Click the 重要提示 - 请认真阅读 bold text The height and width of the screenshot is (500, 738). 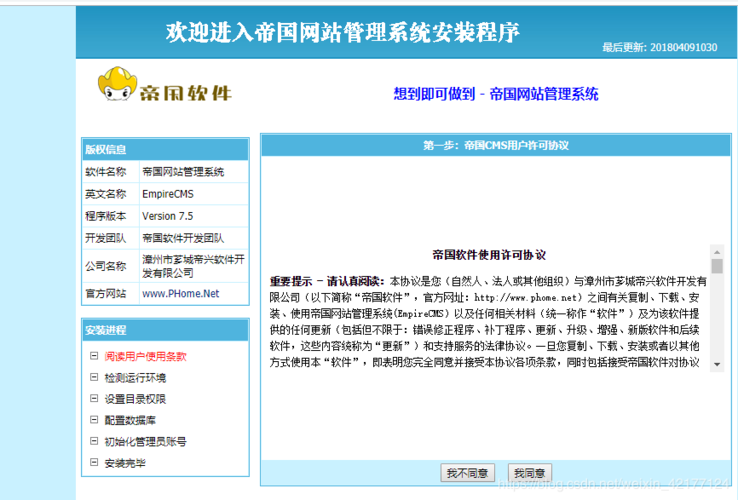coord(327,282)
